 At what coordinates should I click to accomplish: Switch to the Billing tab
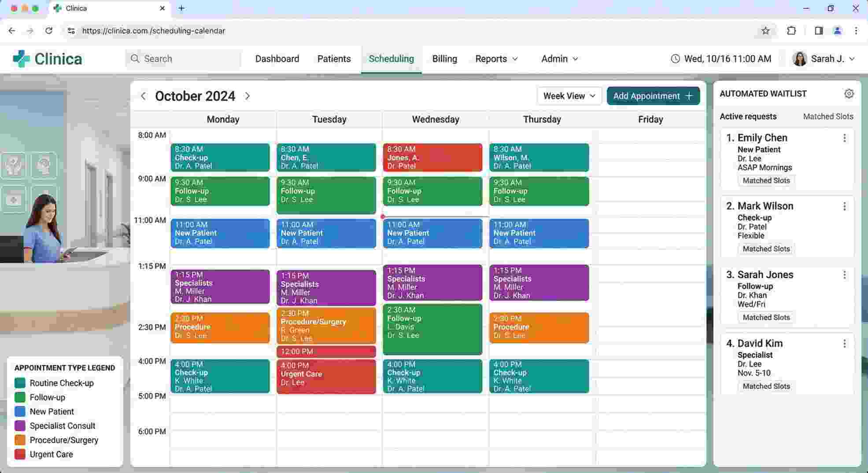(444, 59)
